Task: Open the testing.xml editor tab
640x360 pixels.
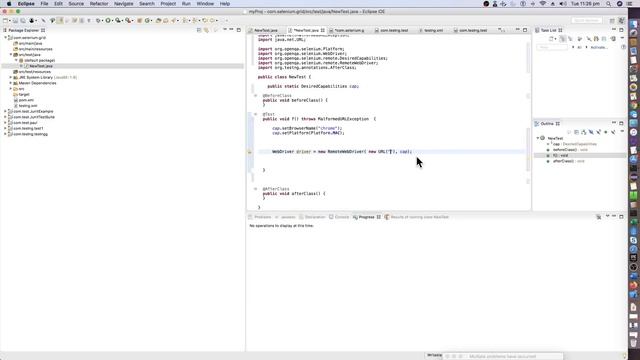Action: [431, 30]
